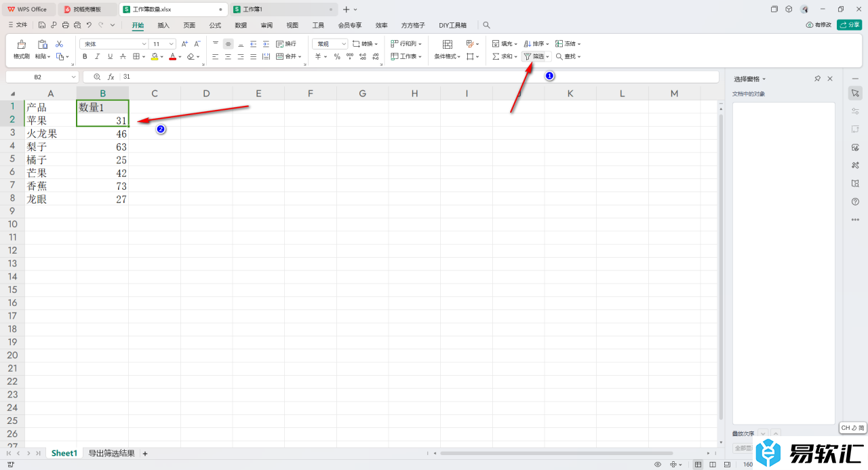Screen dimensions: 868x470
Task: Click the Decrease Indent icon
Action: tap(253, 43)
